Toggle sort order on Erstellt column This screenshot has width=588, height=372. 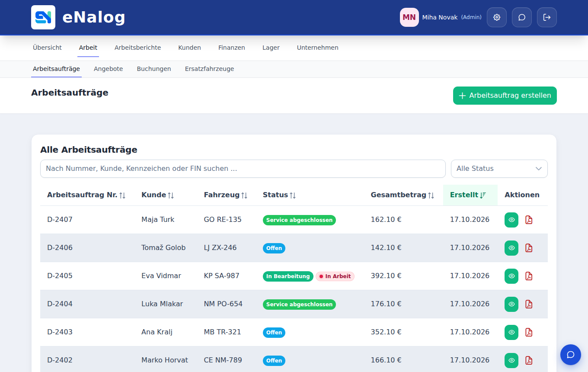click(468, 195)
